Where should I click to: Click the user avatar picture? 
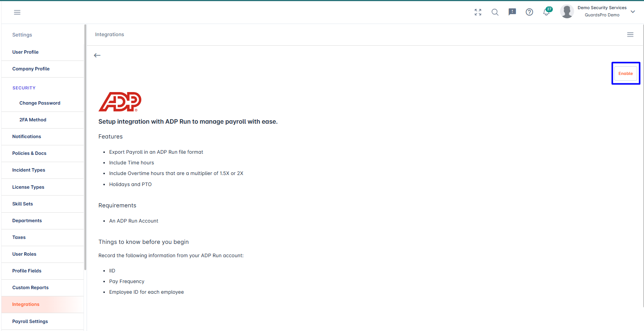coord(567,11)
